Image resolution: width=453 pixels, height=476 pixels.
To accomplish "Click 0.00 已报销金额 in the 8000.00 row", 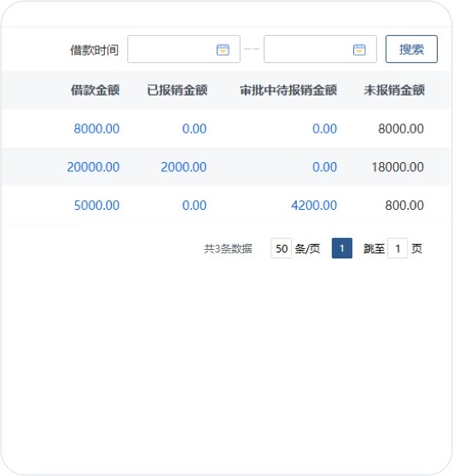I will pyautogui.click(x=195, y=129).
